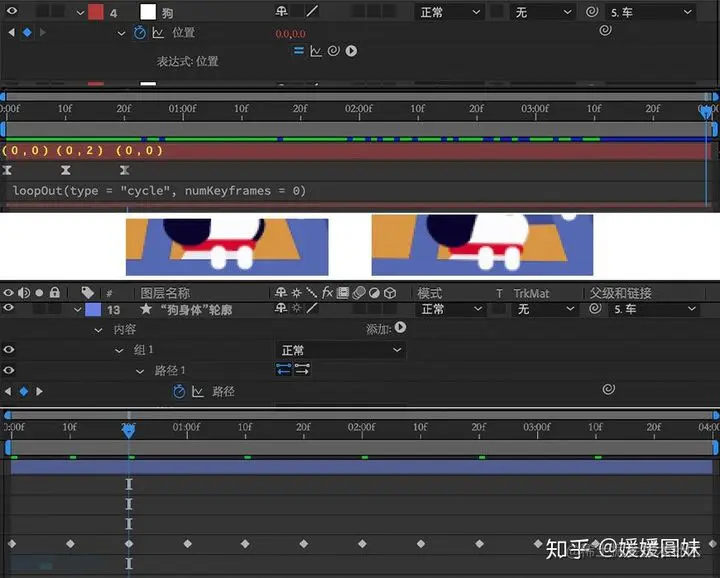
Task: Click parent pick whip for layer 狗
Action: (592, 12)
